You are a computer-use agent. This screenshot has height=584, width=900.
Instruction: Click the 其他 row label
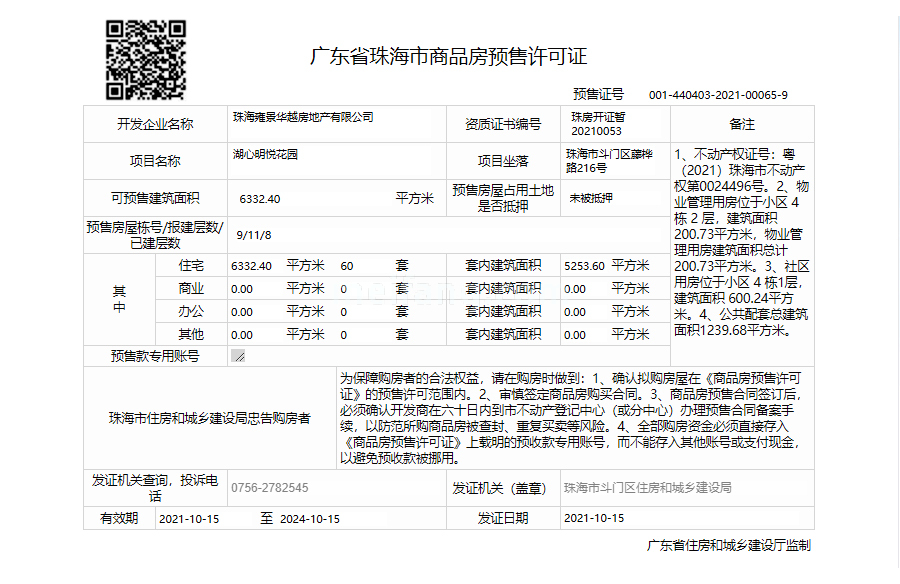click(191, 334)
